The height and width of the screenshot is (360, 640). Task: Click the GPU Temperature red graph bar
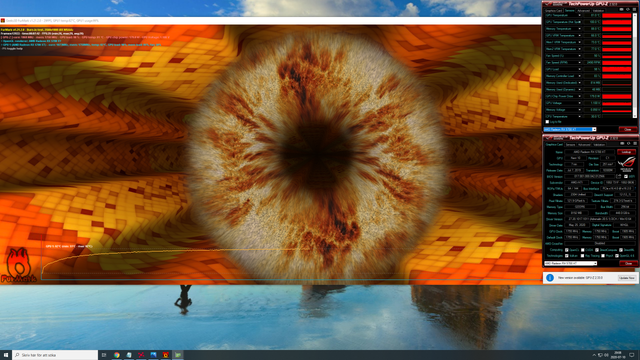click(617, 16)
